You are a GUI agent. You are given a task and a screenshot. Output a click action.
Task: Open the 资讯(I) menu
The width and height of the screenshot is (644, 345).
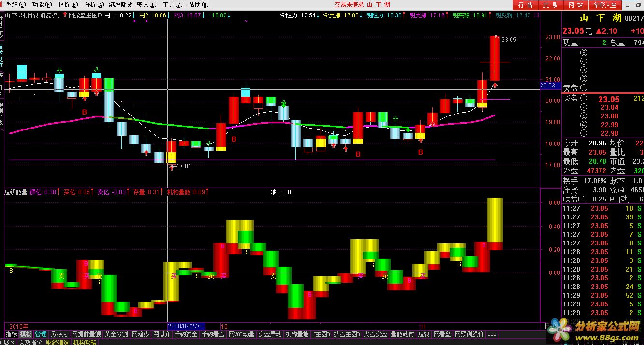coord(146,5)
